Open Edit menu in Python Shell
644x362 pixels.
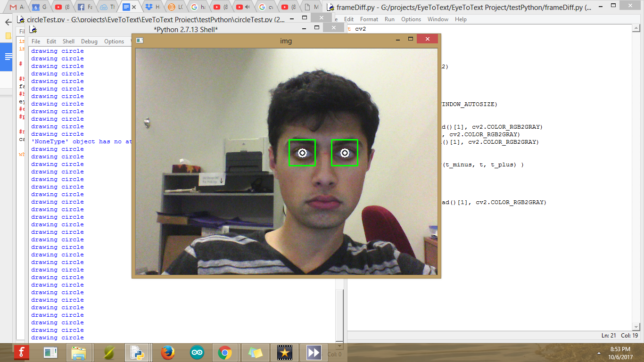[51, 41]
